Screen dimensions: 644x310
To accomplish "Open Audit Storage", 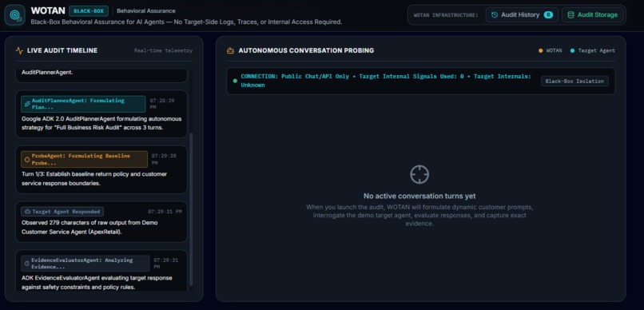I will [x=592, y=15].
